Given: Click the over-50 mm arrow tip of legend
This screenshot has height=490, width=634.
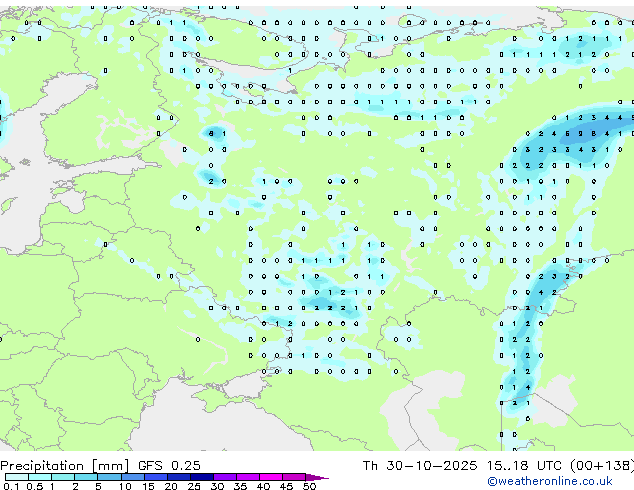Looking at the screenshot, I should pos(317,477).
